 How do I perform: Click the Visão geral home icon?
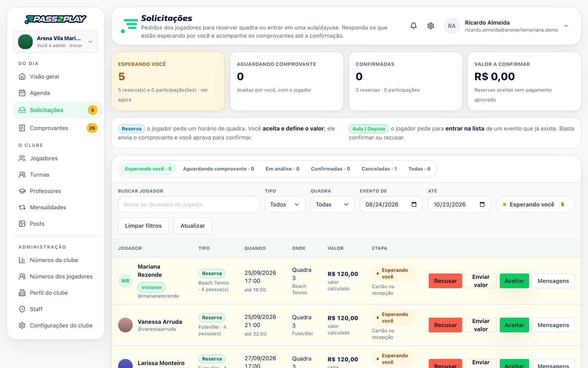[22, 77]
